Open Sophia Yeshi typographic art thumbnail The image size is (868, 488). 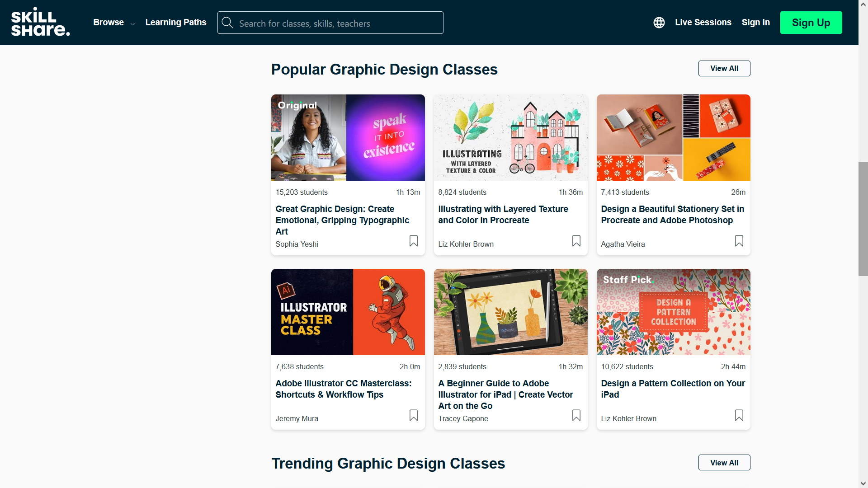pyautogui.click(x=348, y=137)
